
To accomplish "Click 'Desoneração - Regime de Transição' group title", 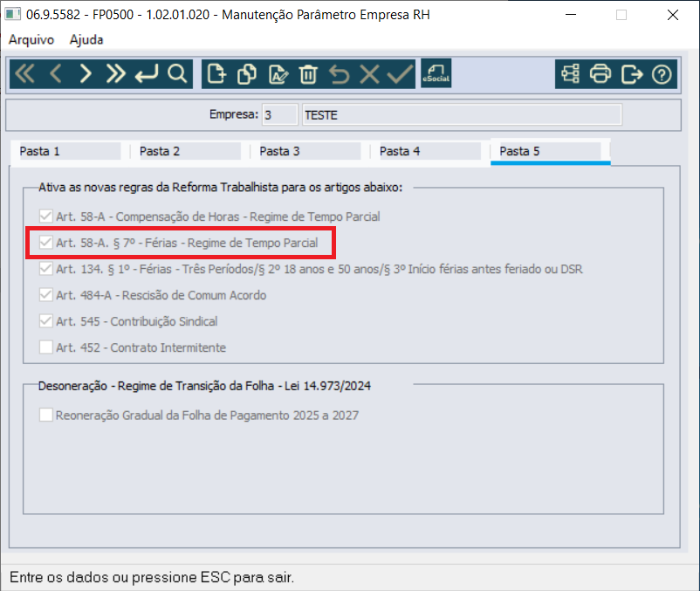I will pyautogui.click(x=204, y=386).
